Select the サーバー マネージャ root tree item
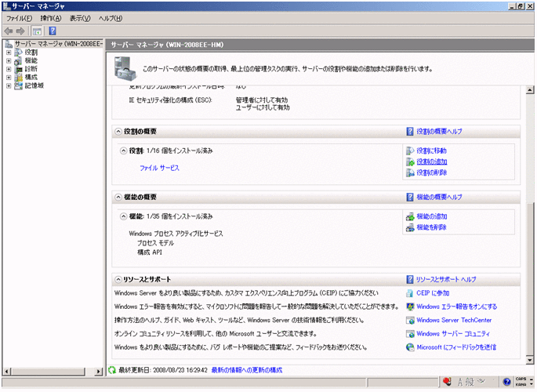 [59, 44]
